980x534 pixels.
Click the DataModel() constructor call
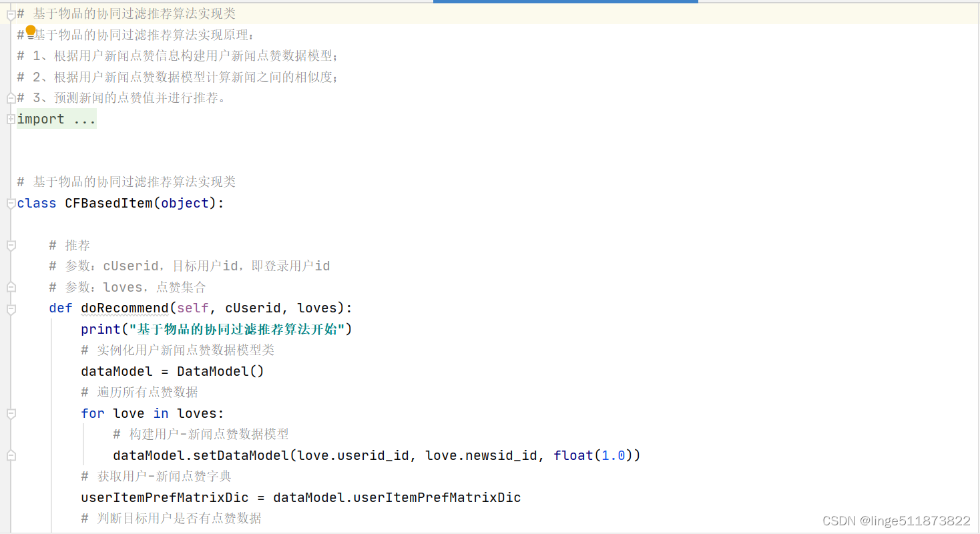pyautogui.click(x=221, y=371)
